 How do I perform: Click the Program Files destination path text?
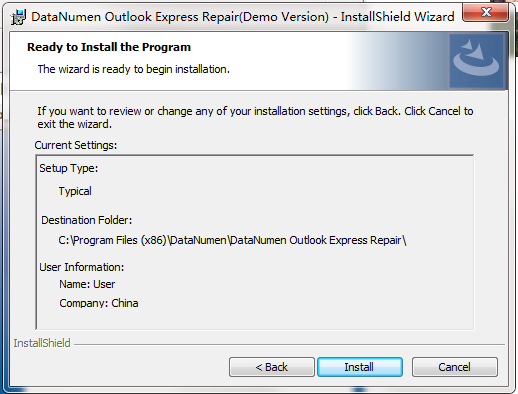232,240
